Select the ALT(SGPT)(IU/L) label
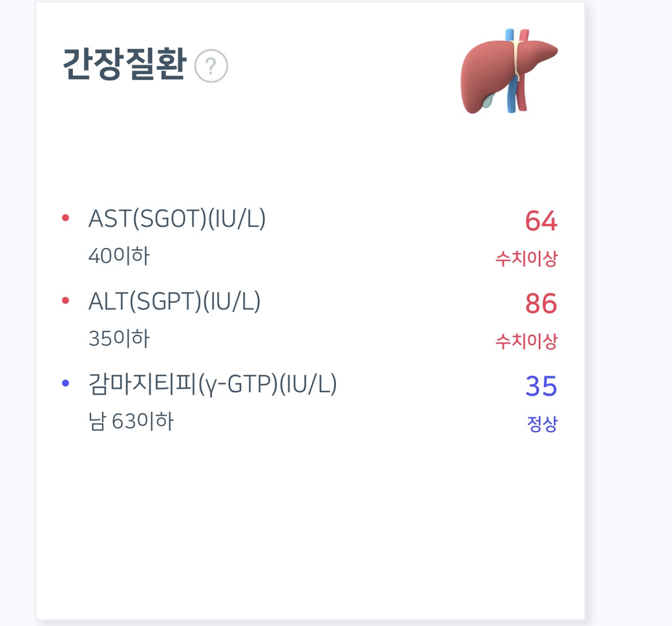 (174, 302)
